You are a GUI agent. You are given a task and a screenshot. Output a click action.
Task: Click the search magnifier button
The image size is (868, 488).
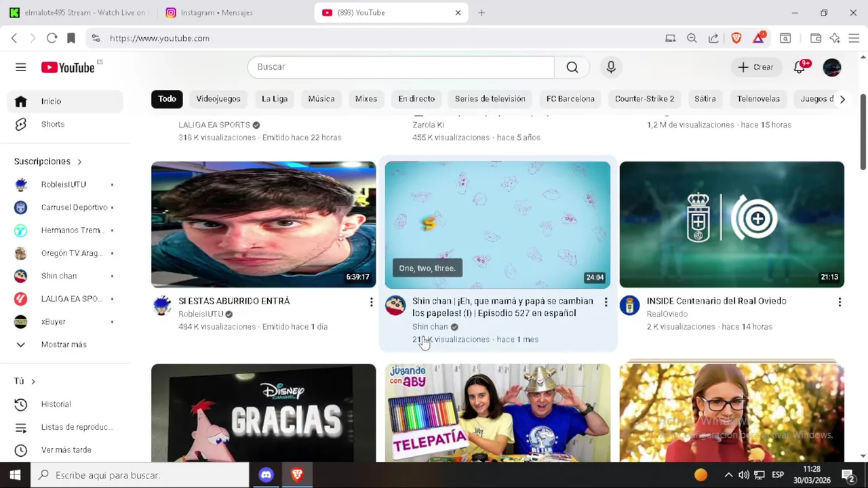[572, 67]
